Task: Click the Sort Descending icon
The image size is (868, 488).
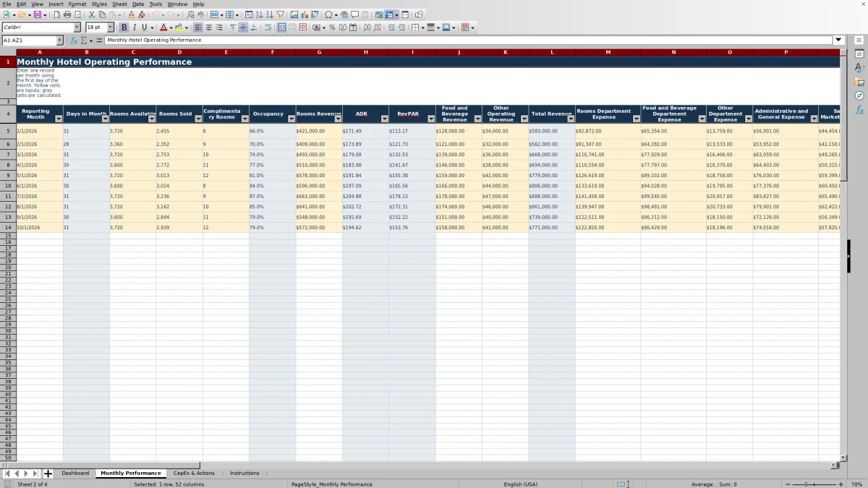Action: click(269, 14)
